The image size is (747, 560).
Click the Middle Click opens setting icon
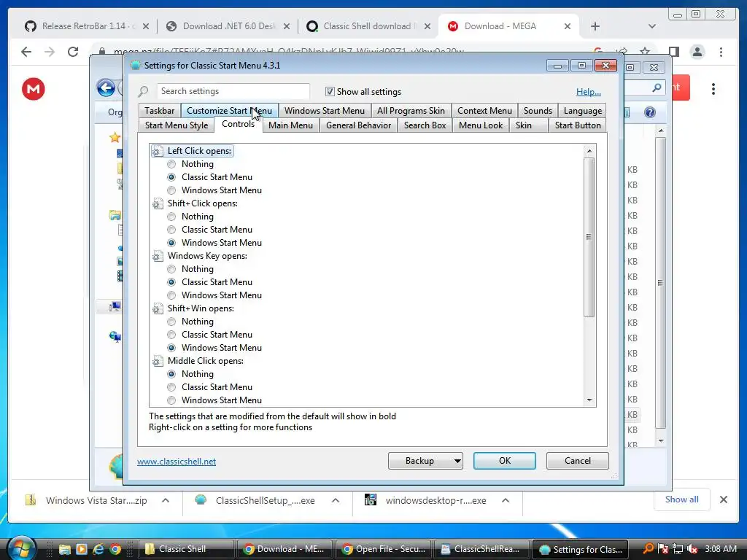point(158,362)
